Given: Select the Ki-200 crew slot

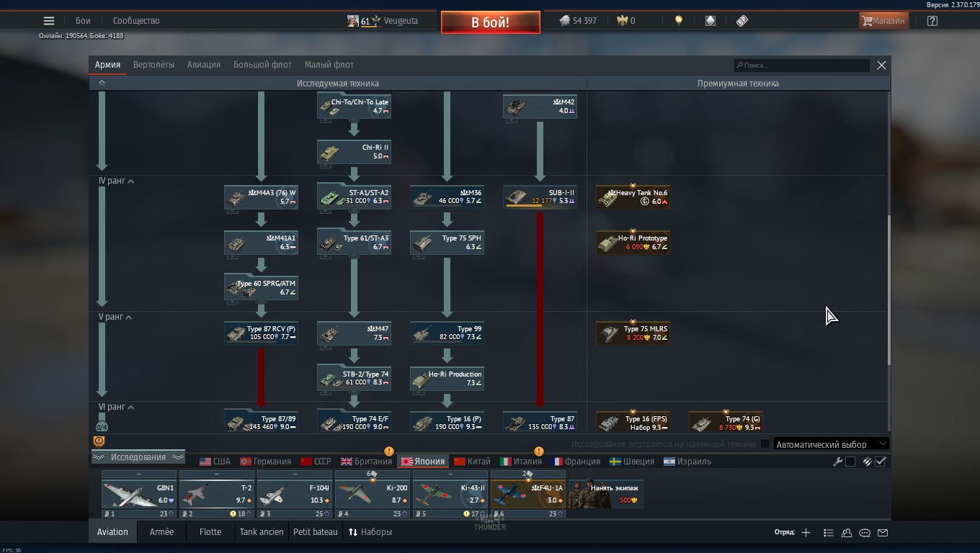Looking at the screenshot, I should click(x=373, y=494).
